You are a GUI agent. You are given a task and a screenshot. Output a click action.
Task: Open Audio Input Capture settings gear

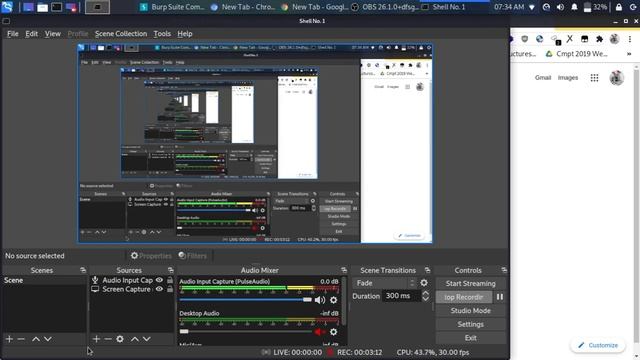click(x=333, y=300)
